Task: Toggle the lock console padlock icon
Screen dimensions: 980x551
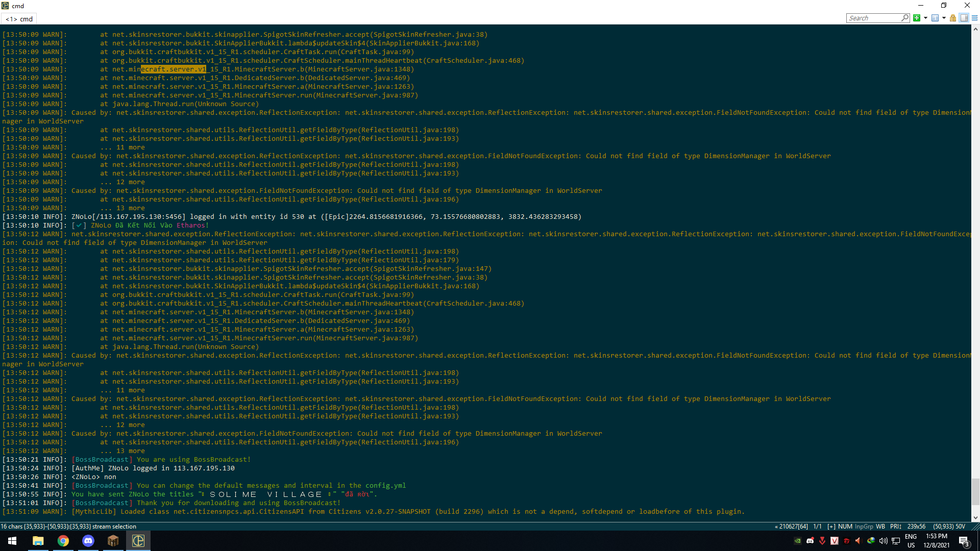Action: (x=952, y=18)
